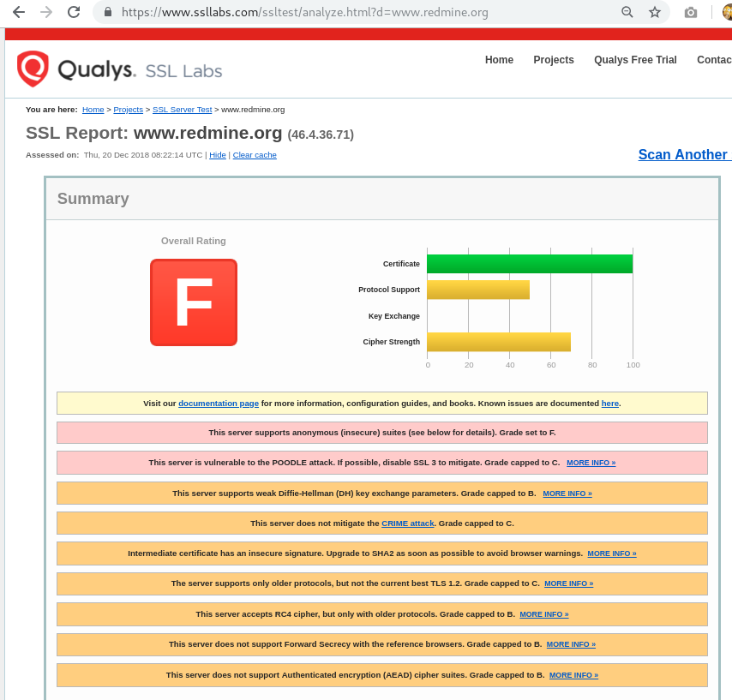This screenshot has height=700, width=732.
Task: Open MORE INFO for RC4 cipher warning
Action: click(544, 614)
